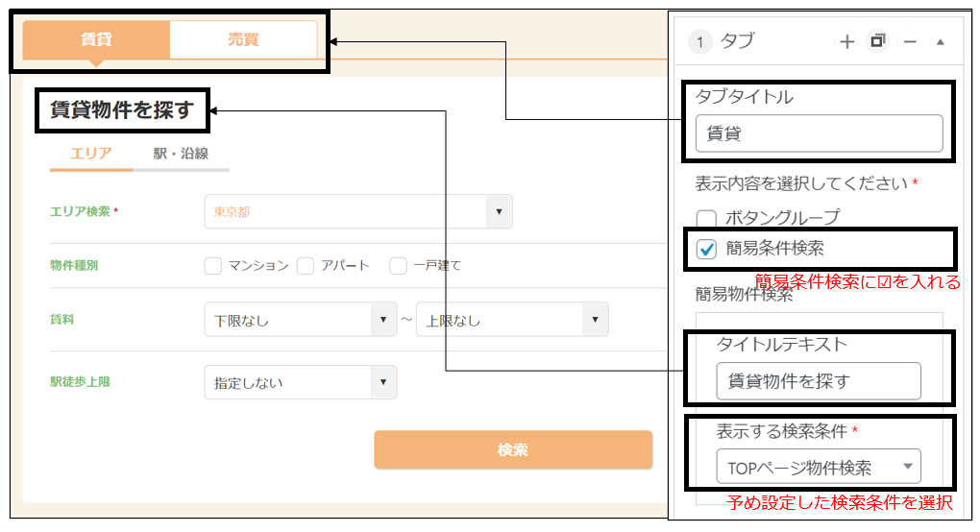Click the plus icon to add a tab block

pyautogui.click(x=846, y=42)
